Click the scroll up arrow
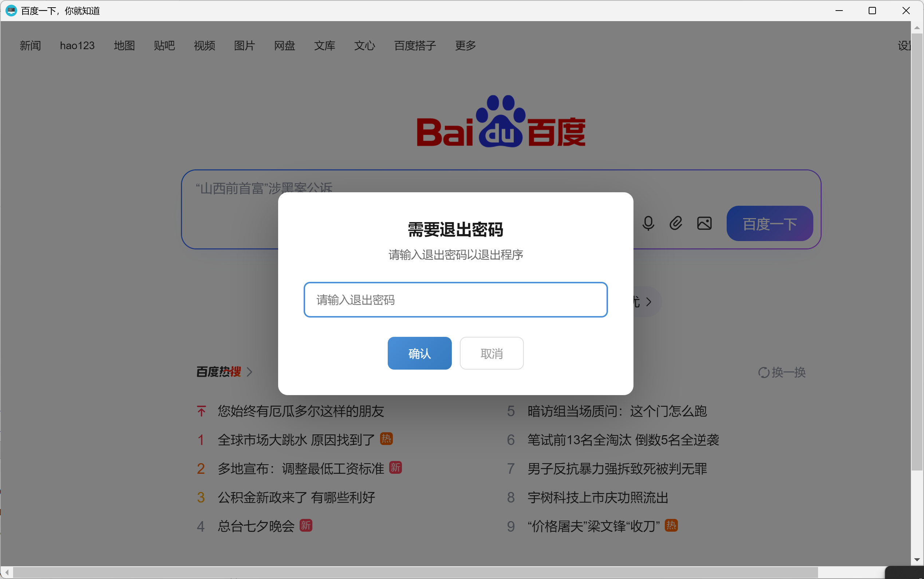Screen dimensions: 924x579 (917, 28)
